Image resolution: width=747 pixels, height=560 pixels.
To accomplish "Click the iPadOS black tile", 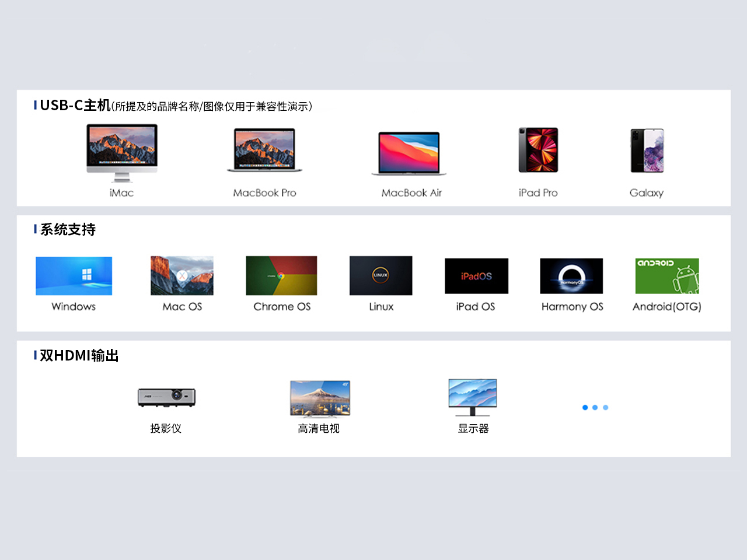I will click(x=476, y=276).
